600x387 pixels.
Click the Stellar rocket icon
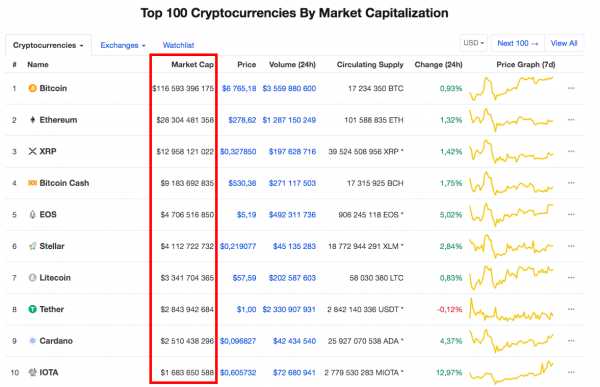tap(33, 246)
